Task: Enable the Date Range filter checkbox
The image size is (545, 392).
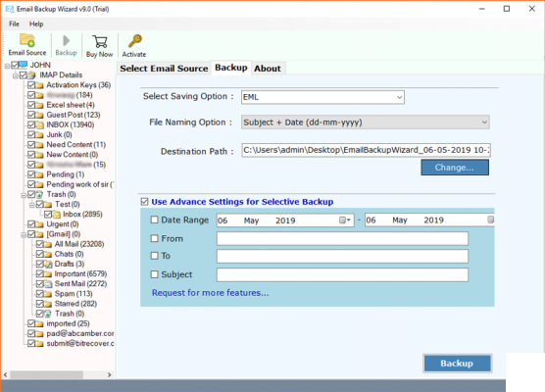Action: pyautogui.click(x=154, y=220)
